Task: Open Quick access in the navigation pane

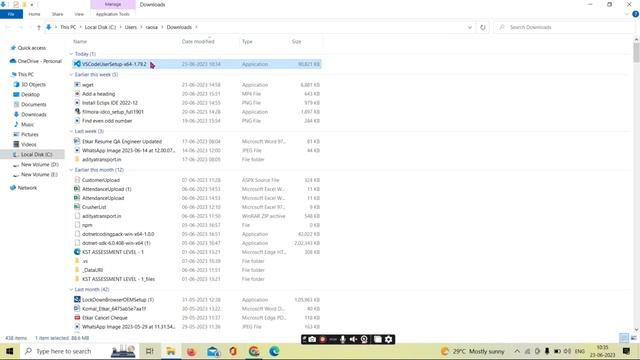Action: (32, 48)
